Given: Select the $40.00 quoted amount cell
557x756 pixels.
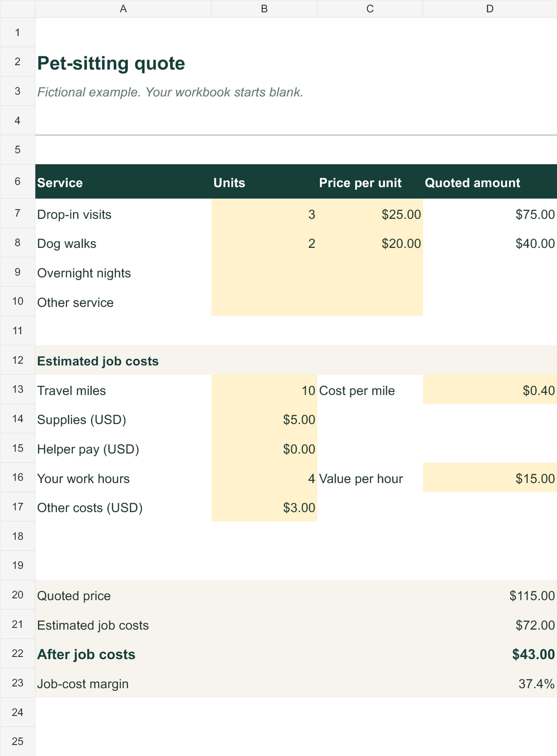Looking at the screenshot, I should (x=490, y=242).
